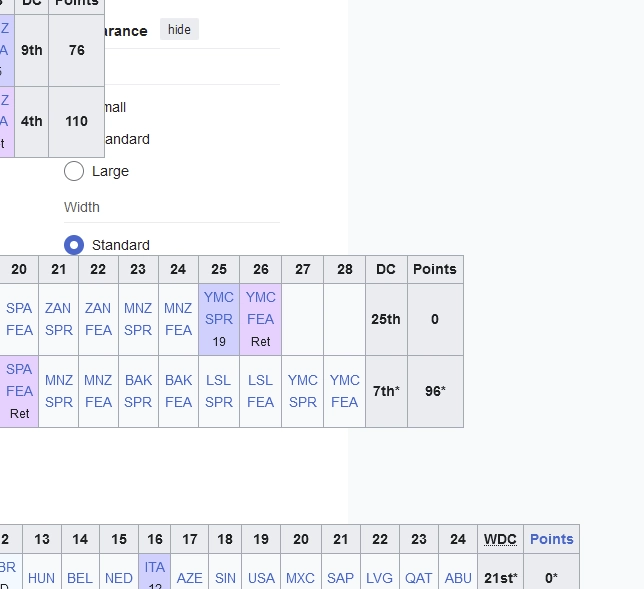Select the Large text size radio button

pyautogui.click(x=74, y=171)
